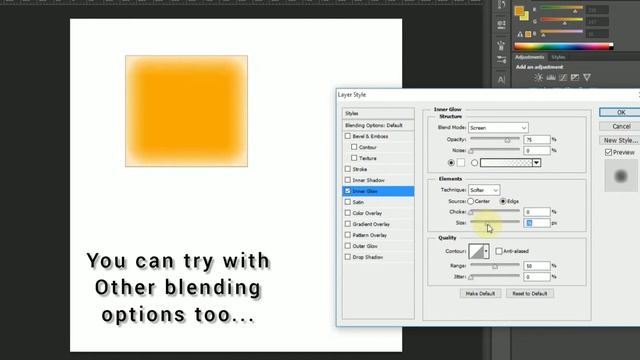Click the gamut warning triangle in Color panel
Screen dimensions: 640x360
click(x=520, y=35)
